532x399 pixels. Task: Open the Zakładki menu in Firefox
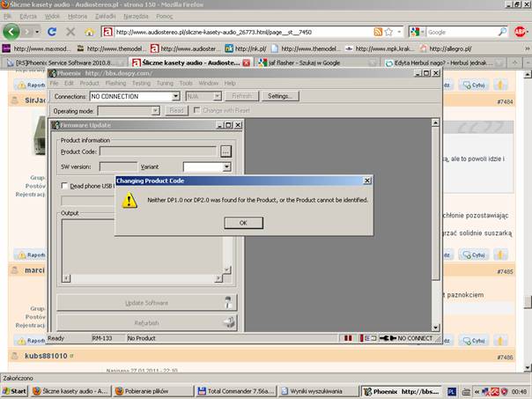(105, 16)
